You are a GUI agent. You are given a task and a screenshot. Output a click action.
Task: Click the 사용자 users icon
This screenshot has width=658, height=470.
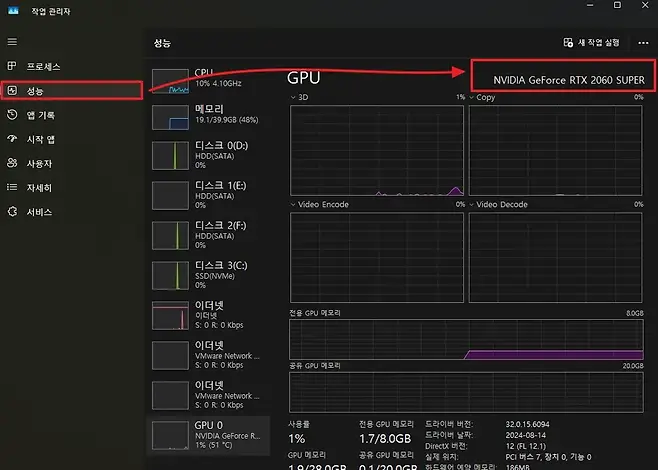coord(12,163)
